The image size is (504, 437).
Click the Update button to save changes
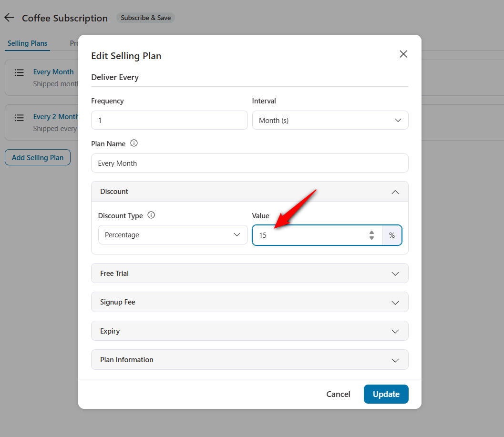pos(386,394)
